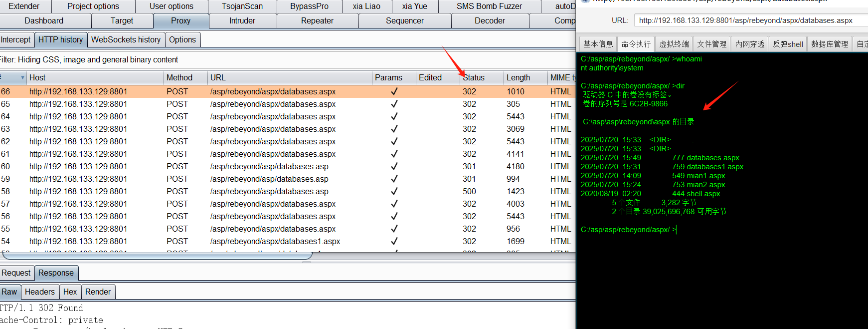
Task: Select request 64 with length 5443
Action: (288, 116)
